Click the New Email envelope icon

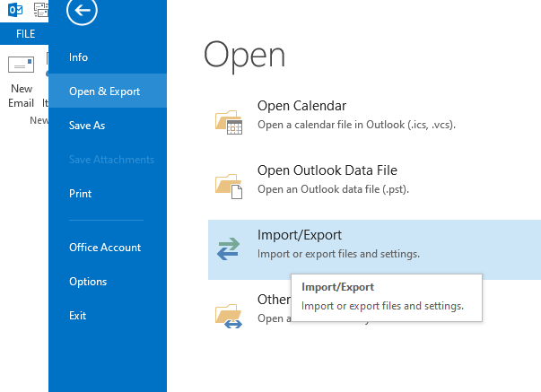(x=21, y=65)
